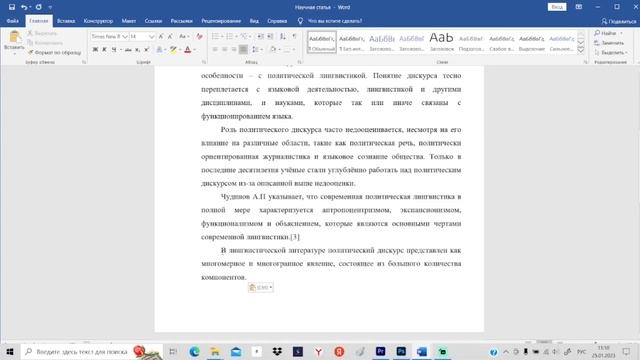The width and height of the screenshot is (640, 360).
Task: Click the taskbar search box
Action: tap(91, 351)
